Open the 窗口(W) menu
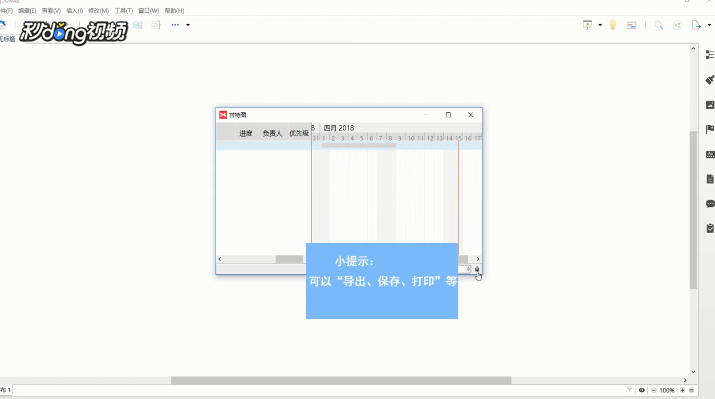Image resolution: width=715 pixels, height=399 pixels. click(149, 10)
